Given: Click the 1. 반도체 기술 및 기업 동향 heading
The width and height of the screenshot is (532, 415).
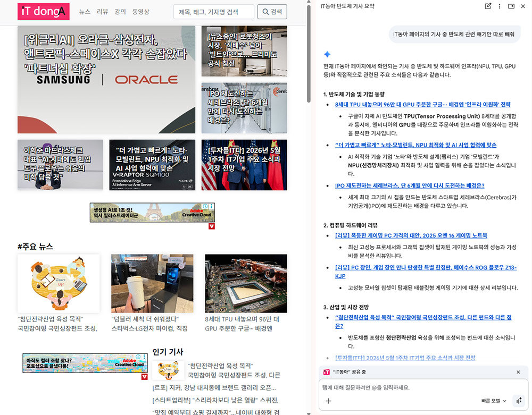Looking at the screenshot, I should point(354,94).
